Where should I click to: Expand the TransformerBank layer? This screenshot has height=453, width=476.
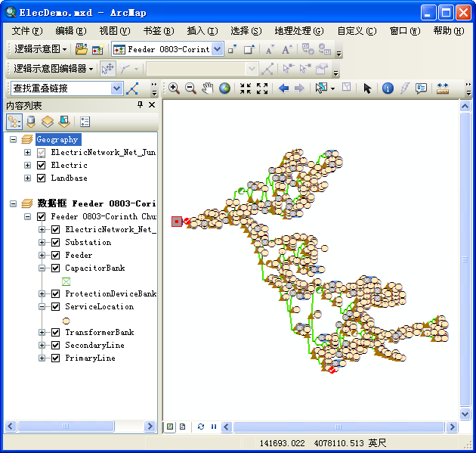click(42, 333)
